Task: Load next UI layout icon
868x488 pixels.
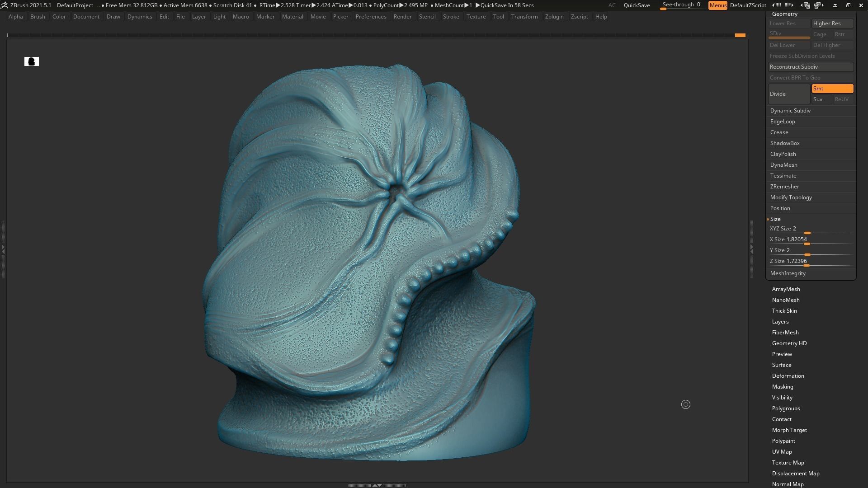Action: tap(819, 5)
